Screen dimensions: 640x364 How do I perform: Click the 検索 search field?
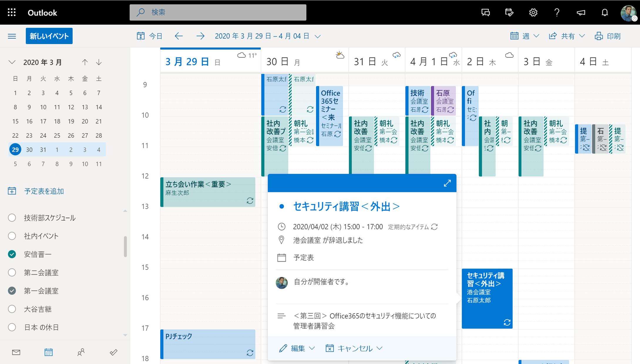(218, 12)
